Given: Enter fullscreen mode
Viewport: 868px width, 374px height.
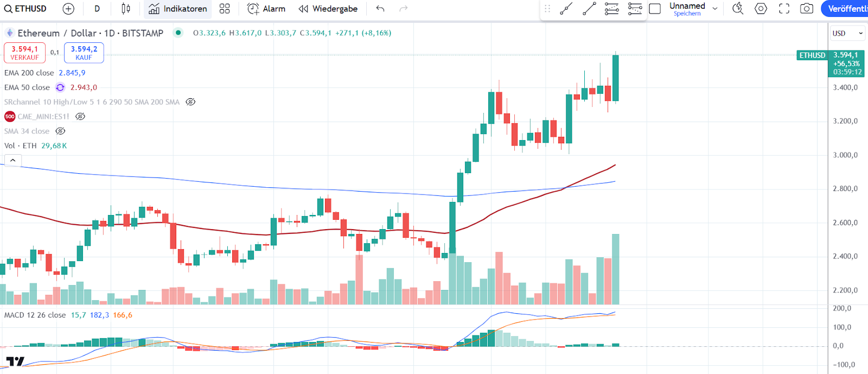Looking at the screenshot, I should click(x=784, y=9).
